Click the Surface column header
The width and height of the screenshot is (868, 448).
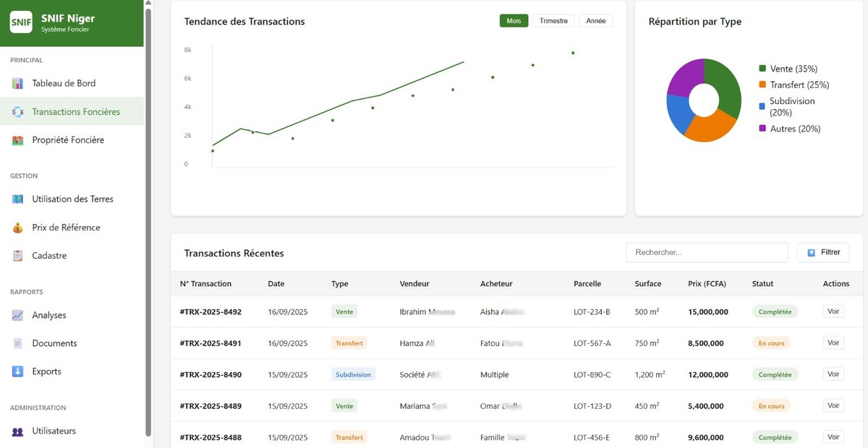pos(648,284)
